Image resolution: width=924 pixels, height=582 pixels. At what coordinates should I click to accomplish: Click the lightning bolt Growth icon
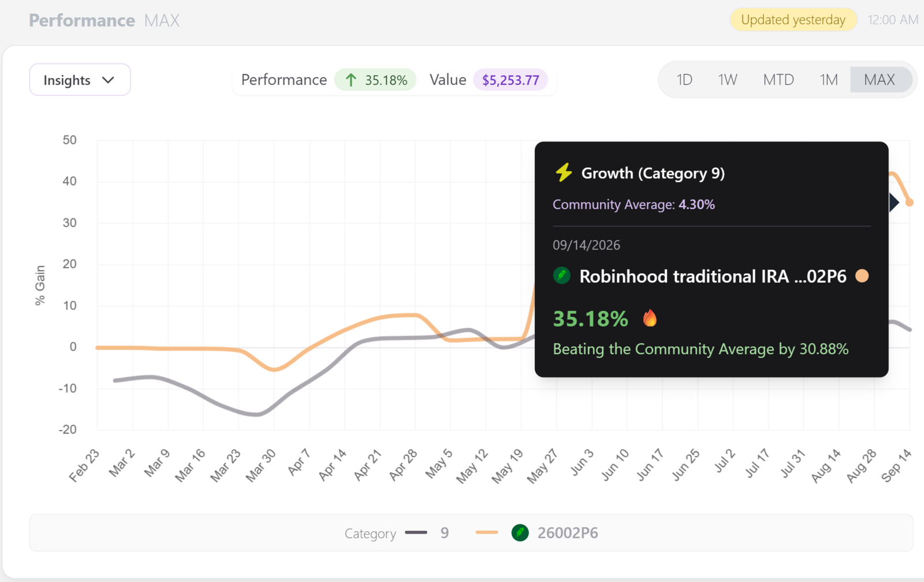point(564,173)
